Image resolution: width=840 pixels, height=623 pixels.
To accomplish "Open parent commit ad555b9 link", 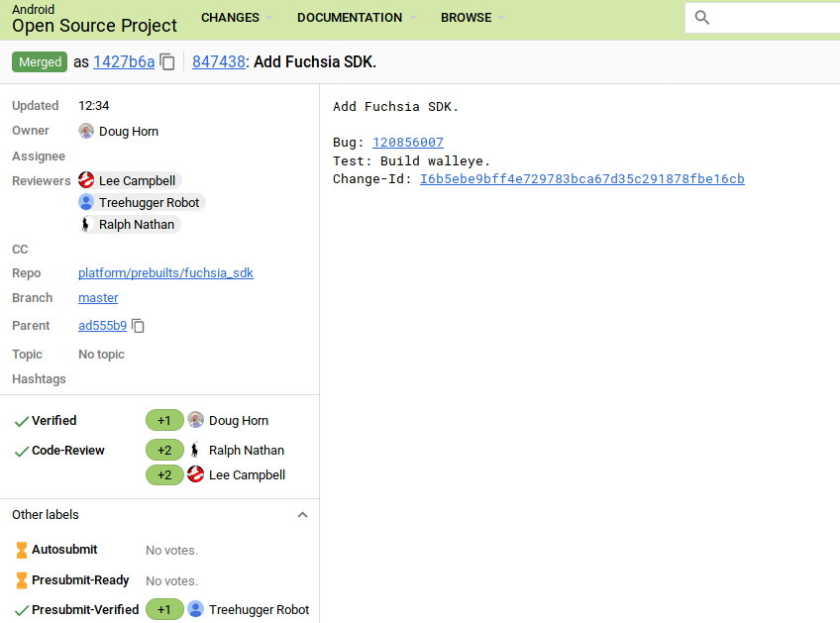I will (x=102, y=326).
